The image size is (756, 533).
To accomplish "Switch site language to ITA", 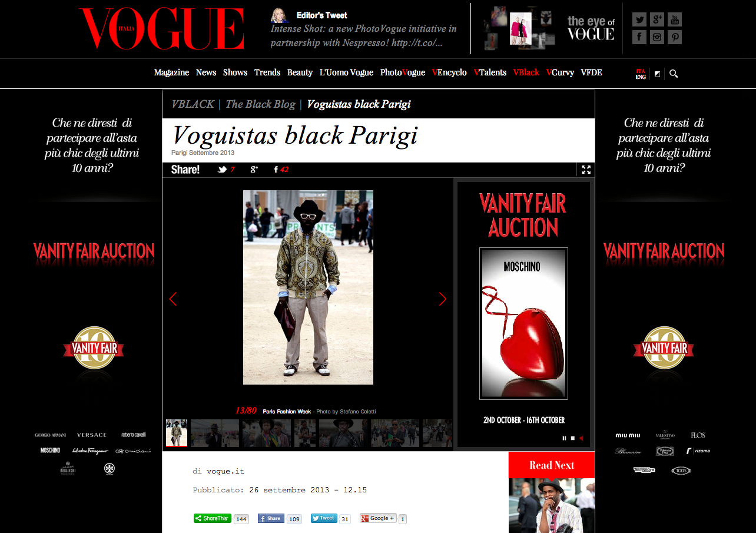I will click(x=641, y=71).
